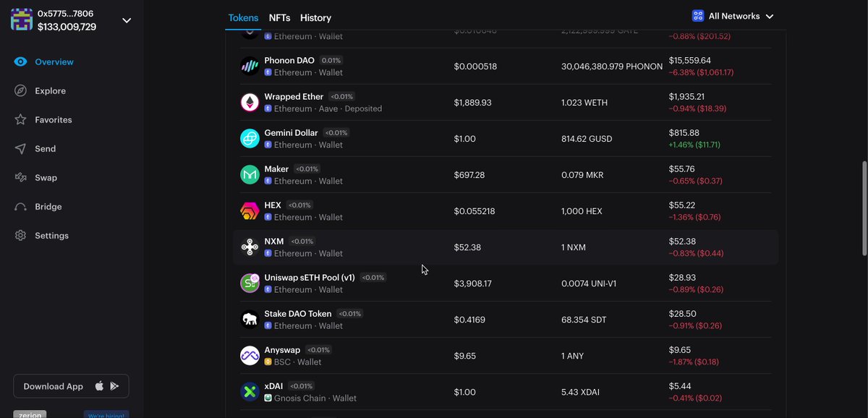Click the Overview eye icon
868x418 pixels.
[x=20, y=62]
